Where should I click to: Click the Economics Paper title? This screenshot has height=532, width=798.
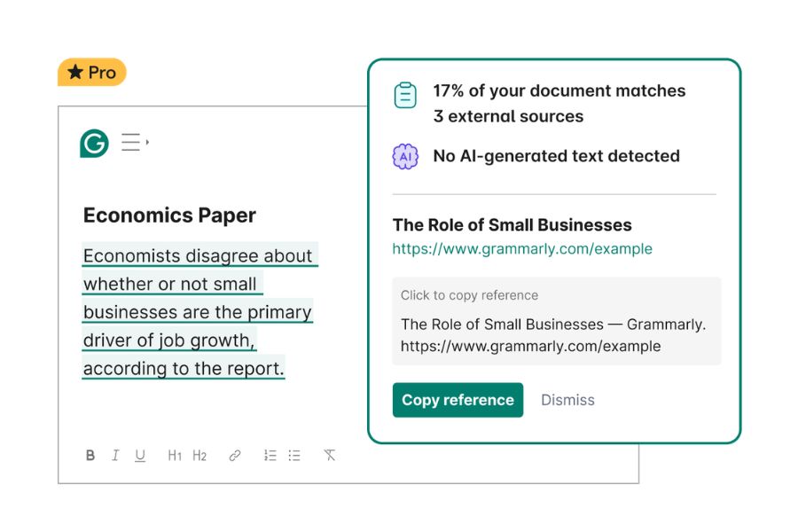click(169, 215)
